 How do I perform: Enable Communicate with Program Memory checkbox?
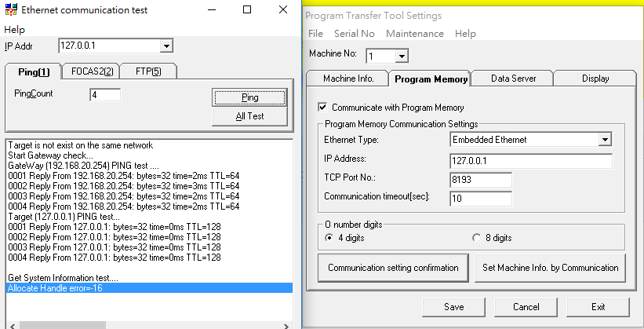pyautogui.click(x=322, y=108)
